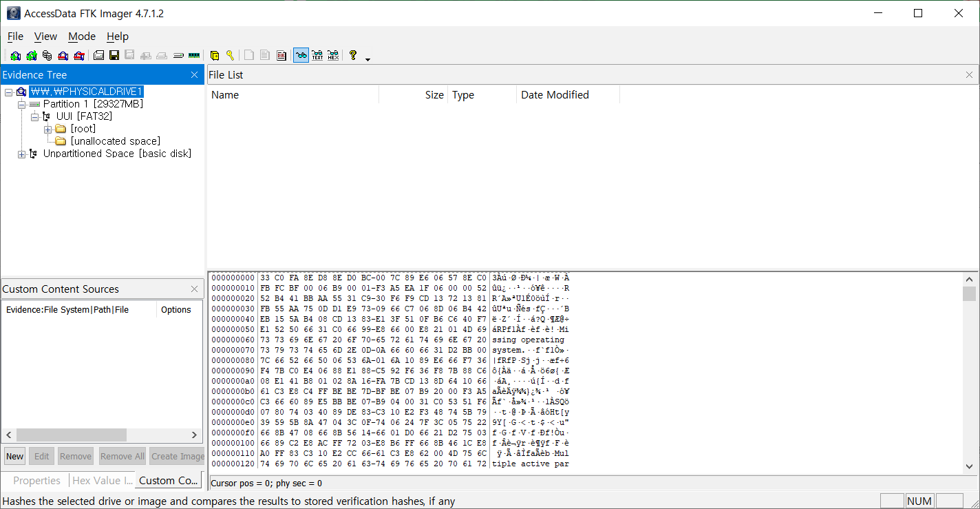Open the toolbar options dropdown arrow

(x=367, y=59)
